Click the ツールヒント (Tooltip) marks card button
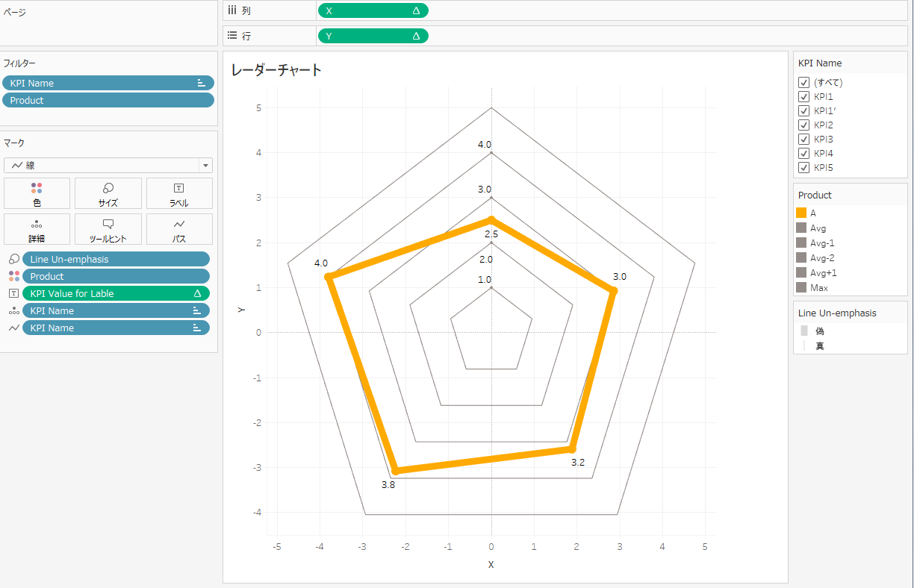The image size is (914, 588). point(108,229)
